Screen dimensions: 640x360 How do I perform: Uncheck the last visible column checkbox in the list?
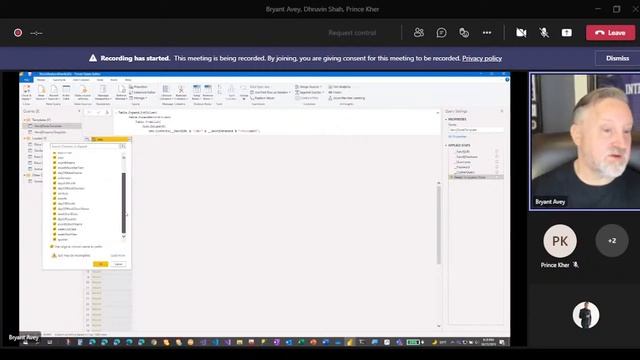pos(54,240)
